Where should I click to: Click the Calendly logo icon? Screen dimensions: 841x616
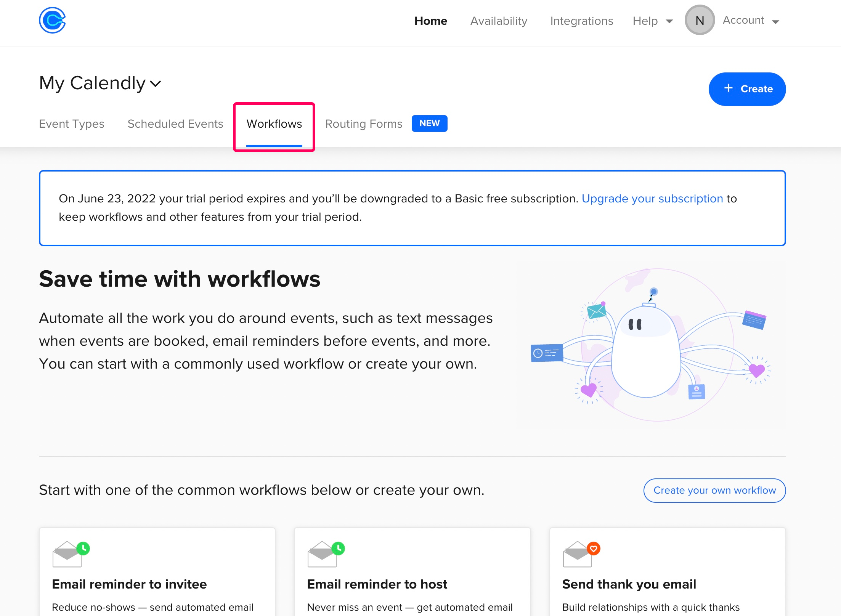coord(53,20)
